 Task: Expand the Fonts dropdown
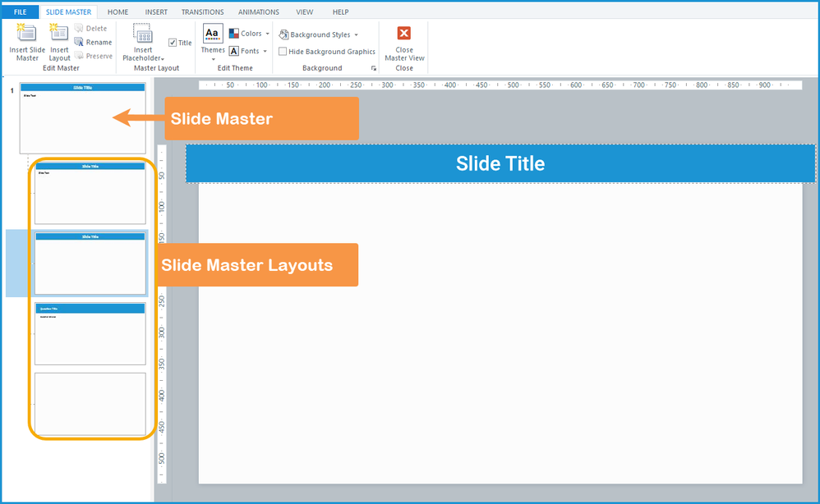pos(265,51)
